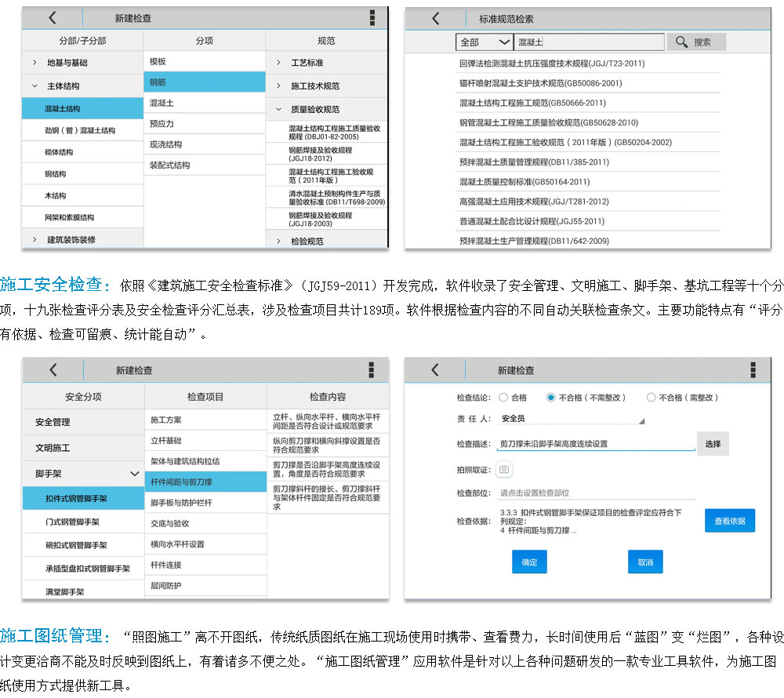Select 劲钢（管）混凝土结构 item
The image size is (784, 698).
tap(82, 130)
